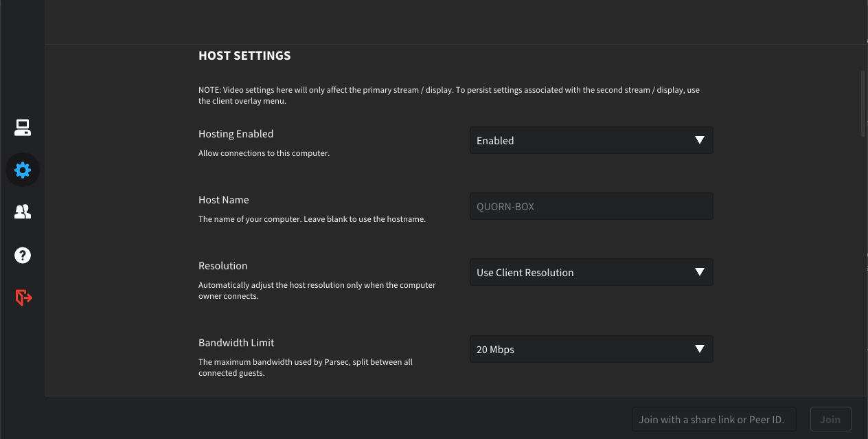
Task: Click the Resolution dropdown arrow
Action: (x=700, y=272)
